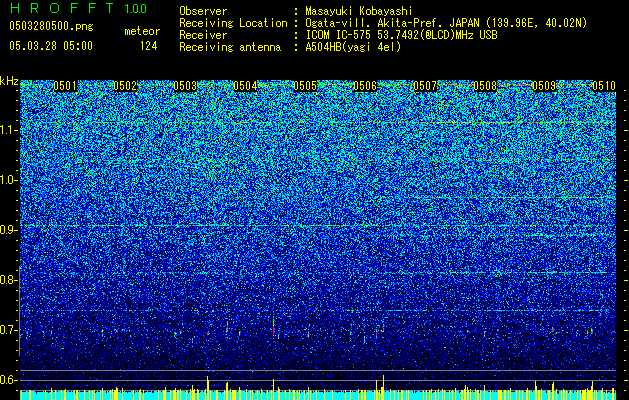Click time marker 0510

(x=604, y=86)
